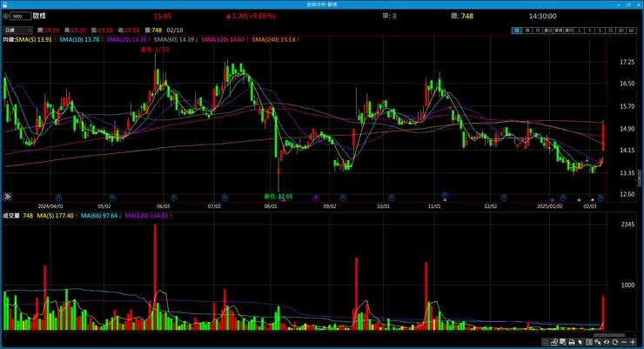
Task: Minimize the technical analysis window
Action: tap(619, 4)
